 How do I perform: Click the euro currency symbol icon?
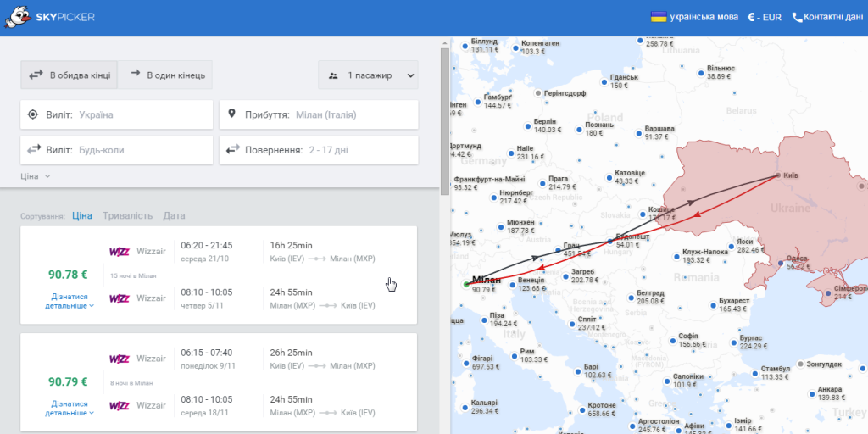tap(752, 17)
